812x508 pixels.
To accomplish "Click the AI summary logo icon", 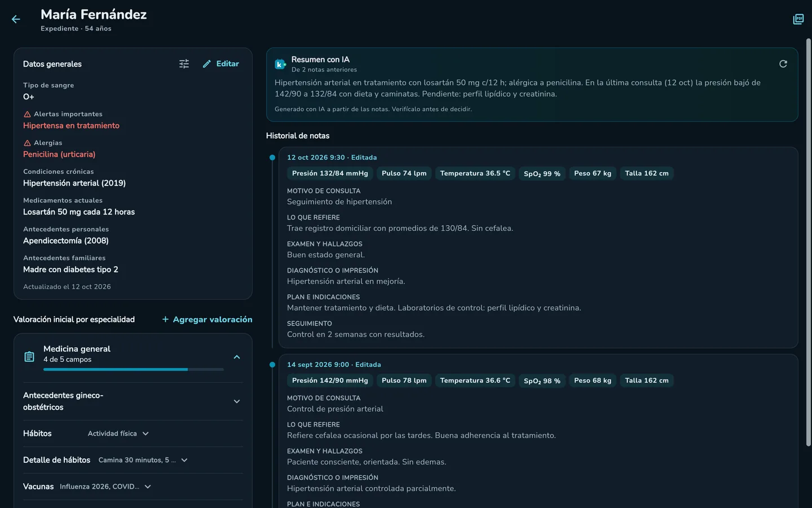I will pos(280,64).
